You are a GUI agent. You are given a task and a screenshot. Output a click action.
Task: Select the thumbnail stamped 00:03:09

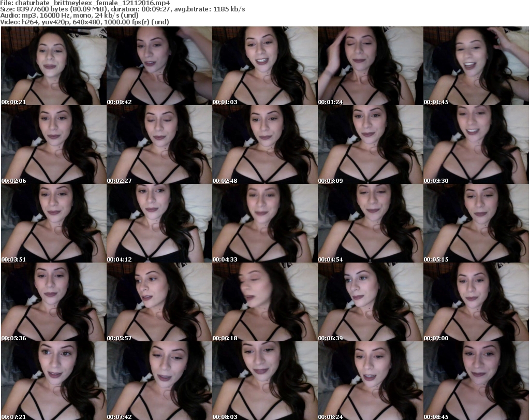pyautogui.click(x=371, y=144)
